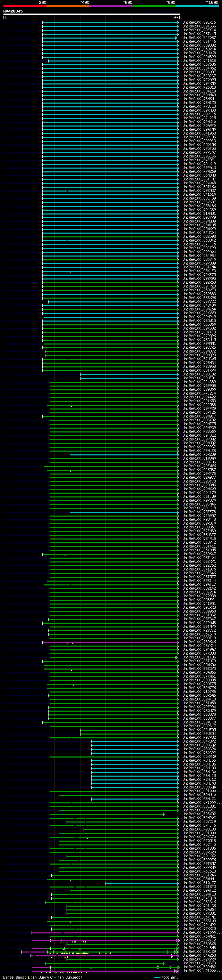Select the UniRef100_A9UED1 label

click(199, 378)
